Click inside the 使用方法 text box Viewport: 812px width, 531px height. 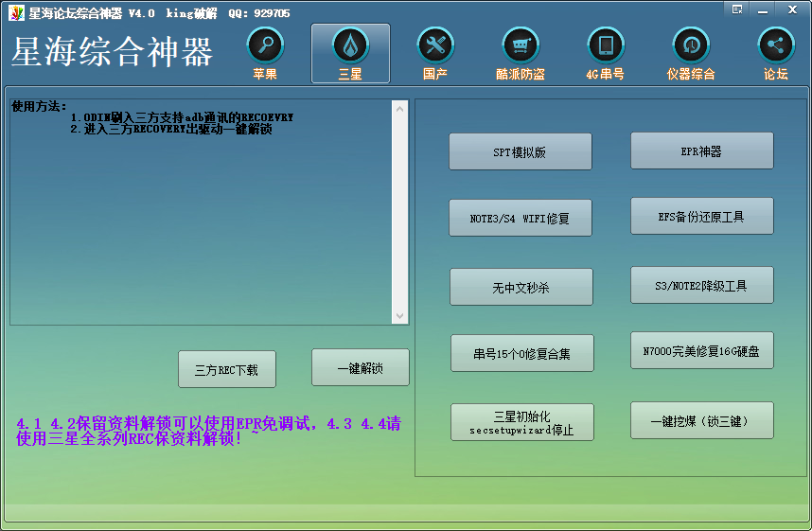201,212
